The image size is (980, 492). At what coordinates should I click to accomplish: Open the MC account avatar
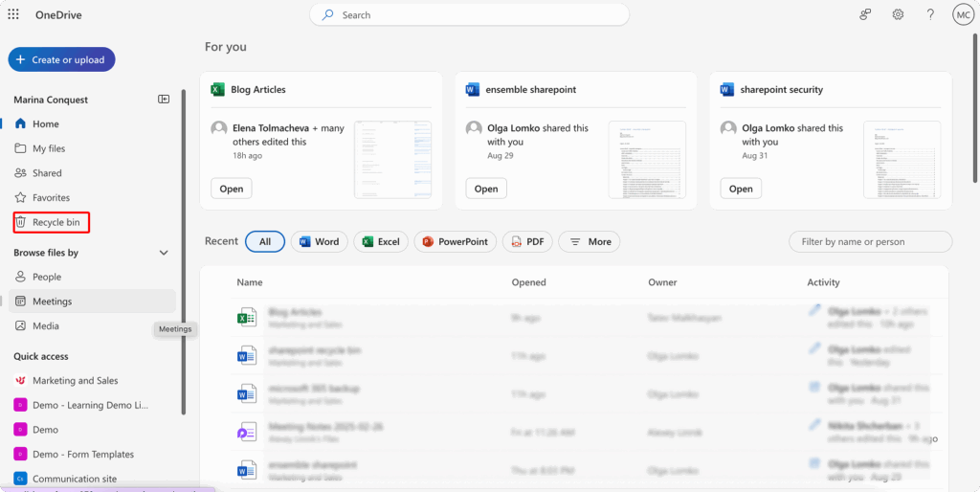coord(963,15)
